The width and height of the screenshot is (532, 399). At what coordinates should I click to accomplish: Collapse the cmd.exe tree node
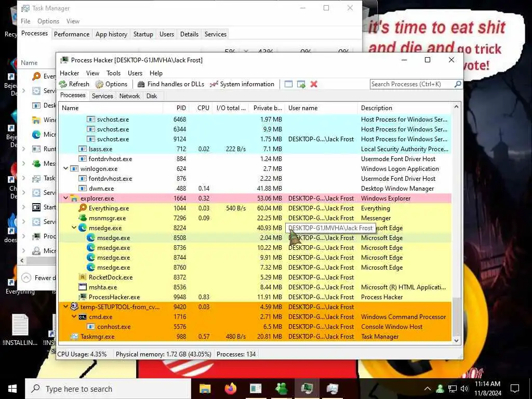[74, 316]
